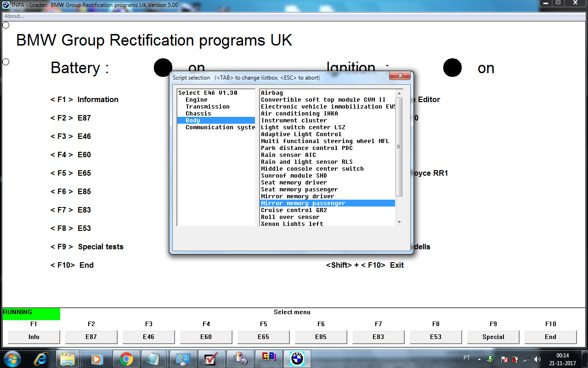588x368 pixels.
Task: Open the red checkmark taskbar application
Action: click(x=211, y=359)
